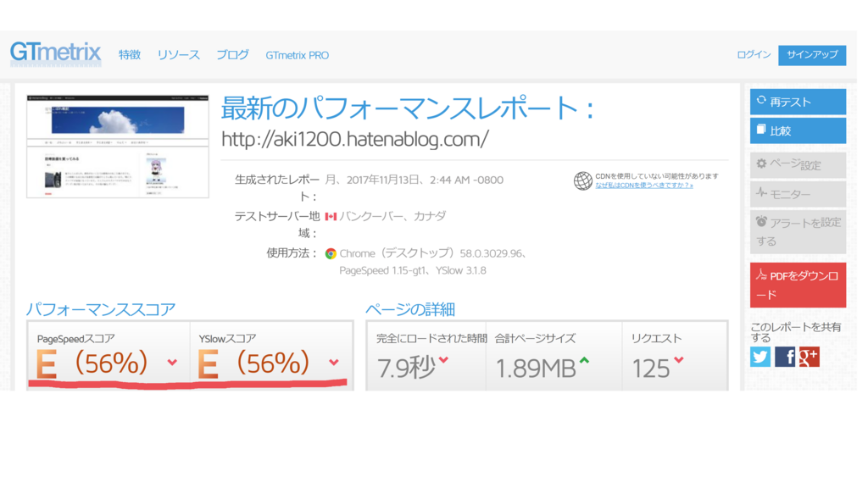Click the PageSpeed E (56%) score
This screenshot has width=868, height=488.
[92, 363]
